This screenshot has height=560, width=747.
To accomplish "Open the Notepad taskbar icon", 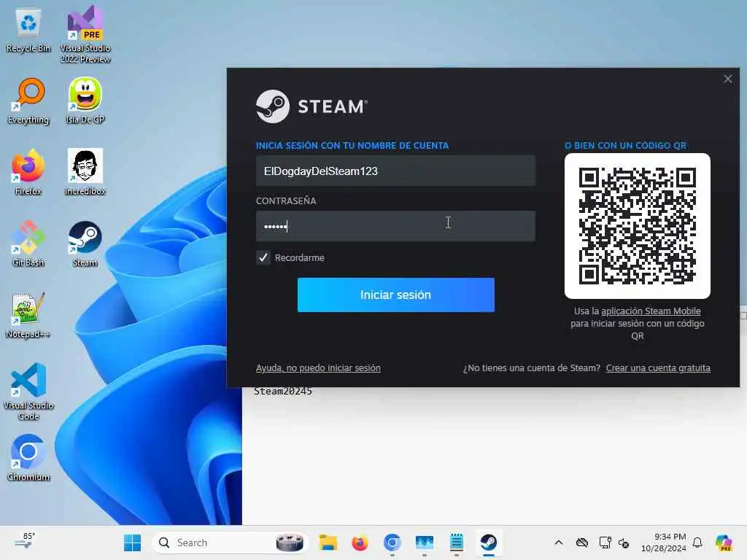I will point(457,542).
